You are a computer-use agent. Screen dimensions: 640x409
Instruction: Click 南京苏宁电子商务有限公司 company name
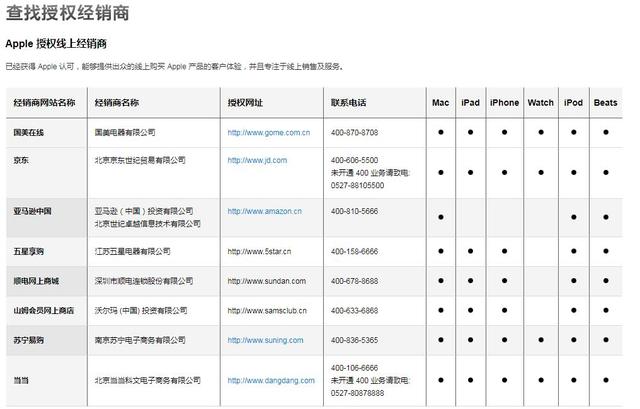click(x=140, y=340)
